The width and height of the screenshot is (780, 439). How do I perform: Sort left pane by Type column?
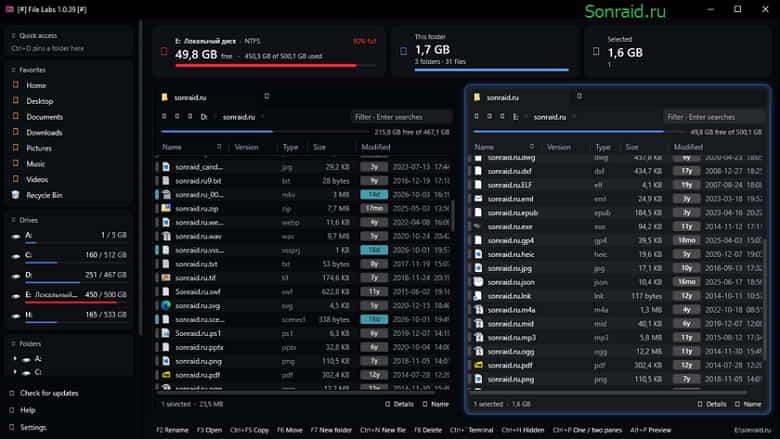290,147
